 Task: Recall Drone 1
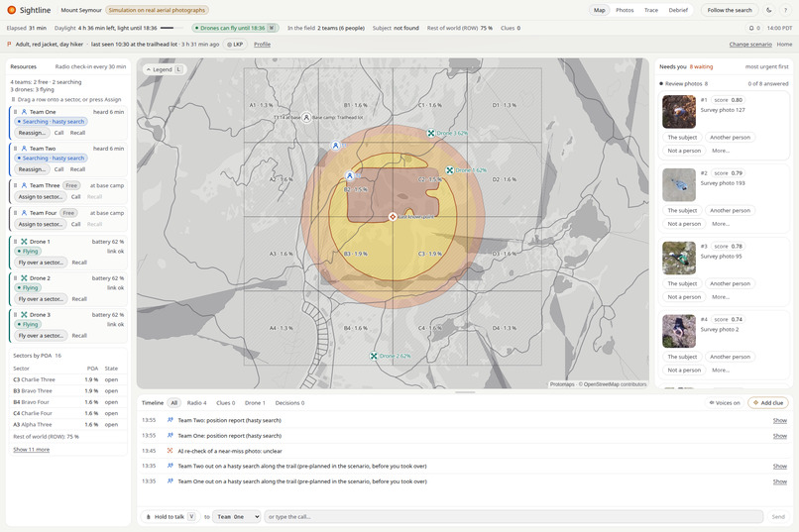[x=79, y=263]
